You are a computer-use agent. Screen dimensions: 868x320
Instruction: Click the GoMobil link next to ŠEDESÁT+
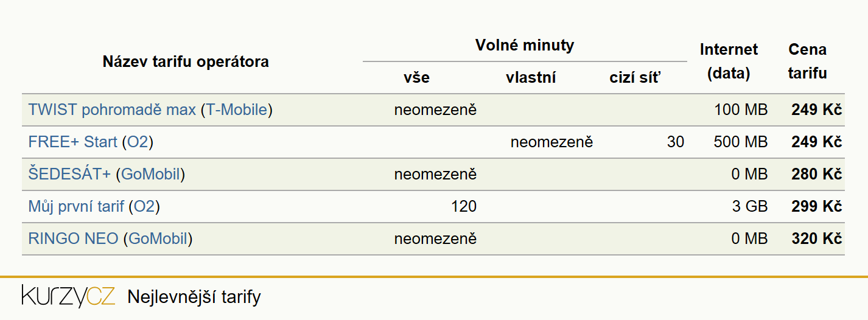coord(151,175)
